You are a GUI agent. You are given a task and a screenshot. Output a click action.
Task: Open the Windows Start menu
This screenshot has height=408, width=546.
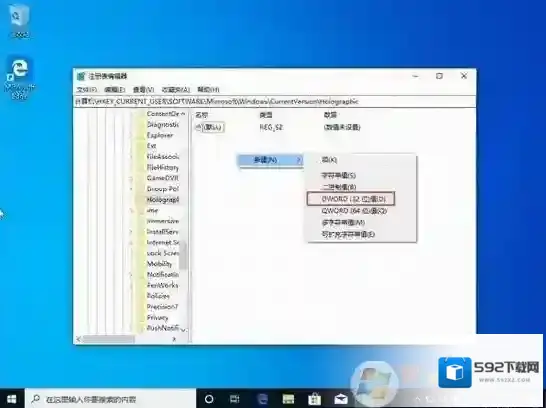point(12,399)
